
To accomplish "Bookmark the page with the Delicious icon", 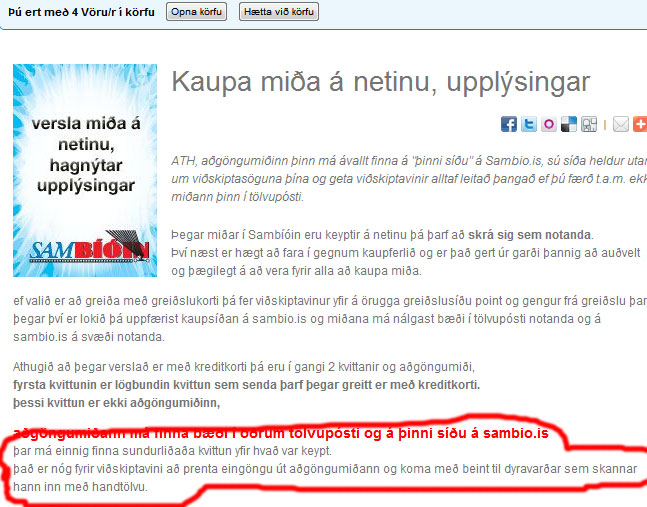I will pos(569,124).
